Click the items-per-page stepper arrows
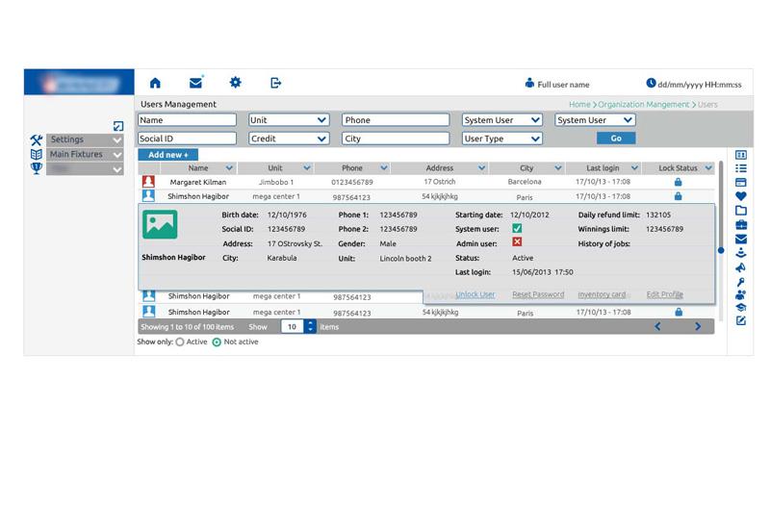Viewport: 770px width, 532px height. [310, 326]
